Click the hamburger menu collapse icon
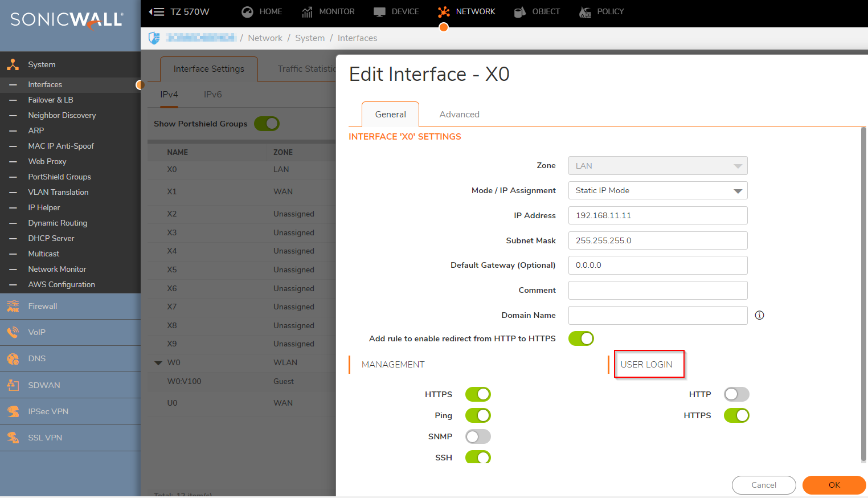Image resolution: width=868 pixels, height=498 pixels. tap(156, 11)
